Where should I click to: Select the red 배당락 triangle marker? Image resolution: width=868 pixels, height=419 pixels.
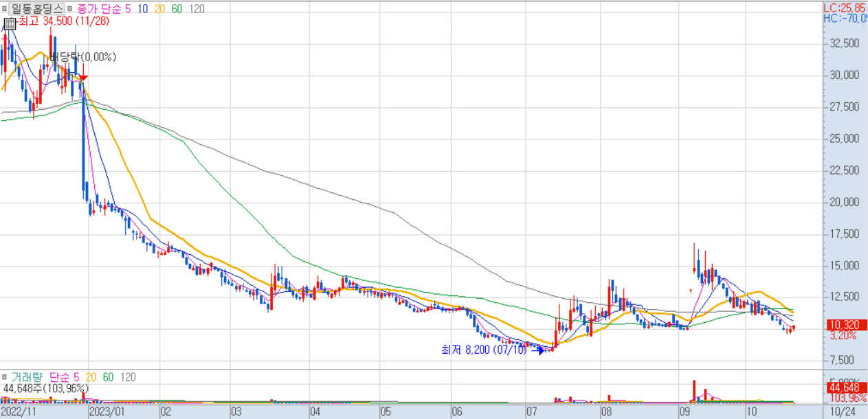coord(82,78)
